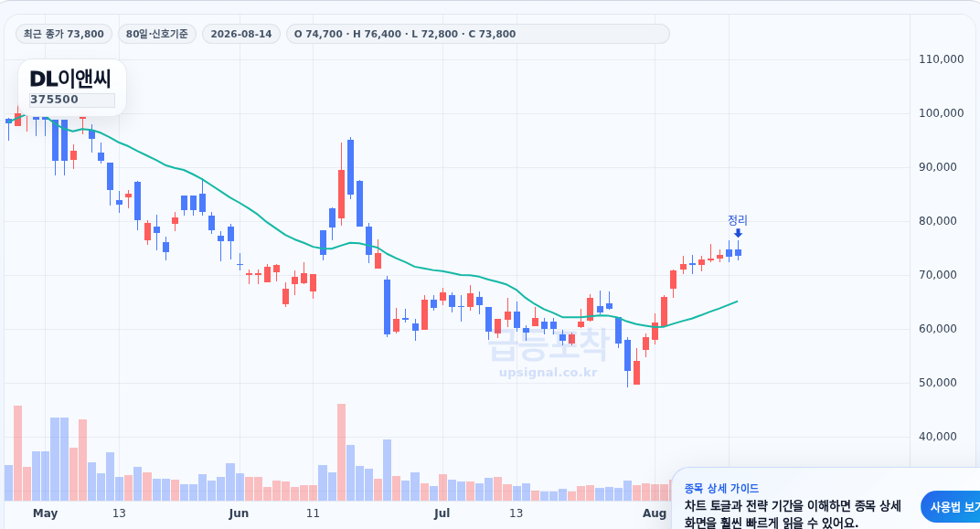Click the 50,000 price axis label
This screenshot has width=980, height=529.
pos(938,382)
